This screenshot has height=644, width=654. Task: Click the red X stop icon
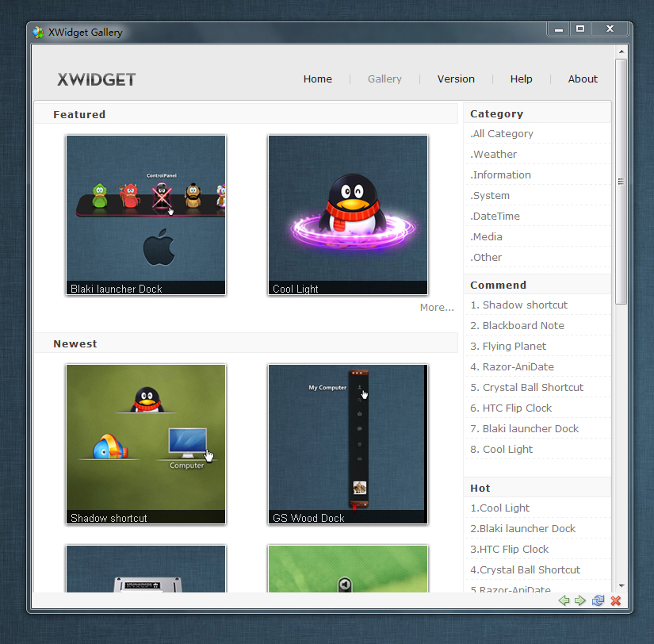[616, 600]
